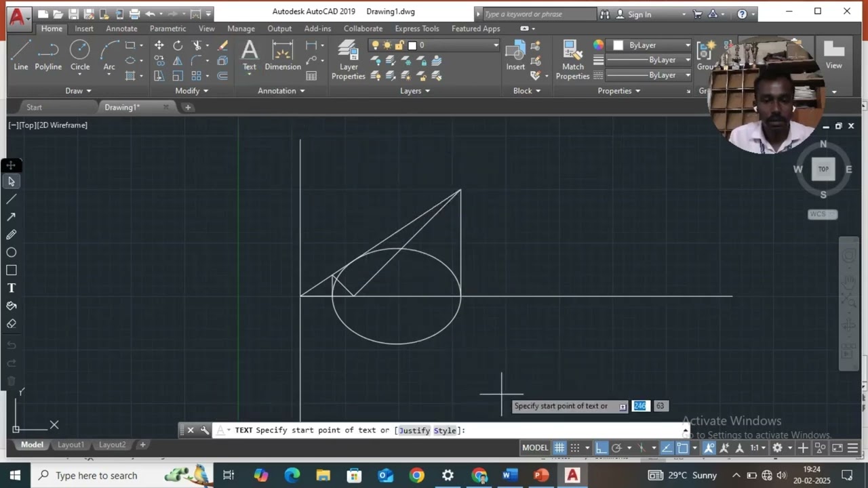
Task: Open Layer Properties manager
Action: click(349, 60)
